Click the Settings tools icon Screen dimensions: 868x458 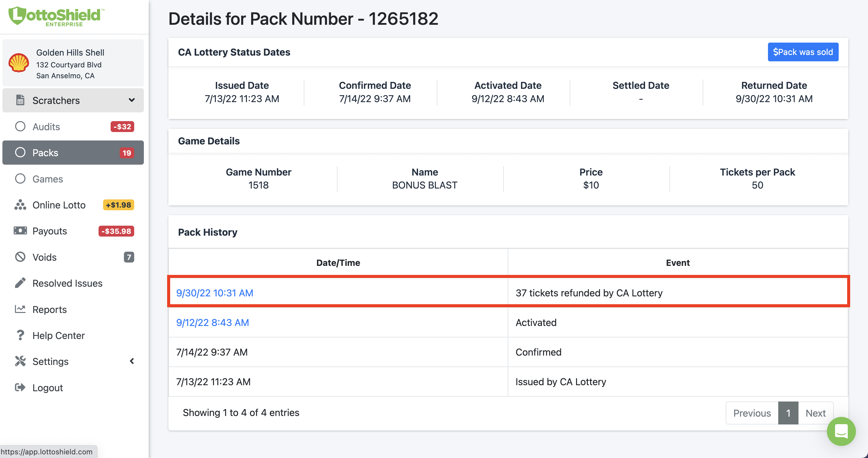pyautogui.click(x=20, y=361)
